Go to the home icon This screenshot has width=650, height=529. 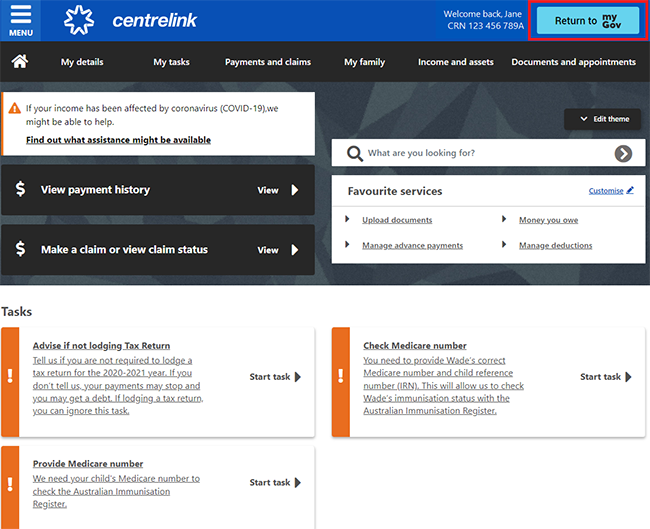19,61
